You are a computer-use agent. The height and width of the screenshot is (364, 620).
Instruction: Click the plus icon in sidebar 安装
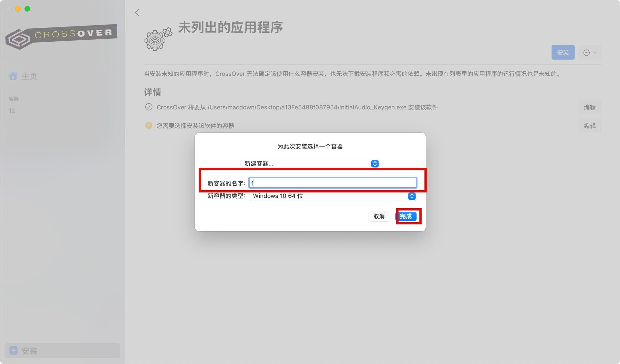14,350
